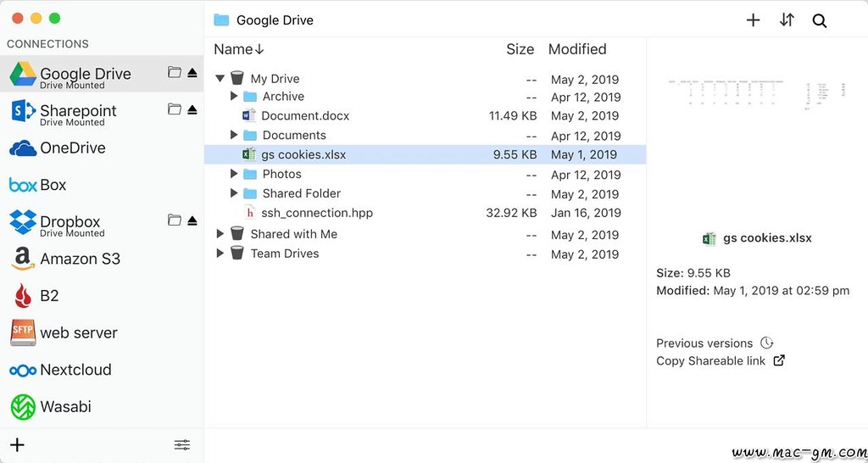
Task: Select gs cookies.xlsx row
Action: pyautogui.click(x=425, y=154)
